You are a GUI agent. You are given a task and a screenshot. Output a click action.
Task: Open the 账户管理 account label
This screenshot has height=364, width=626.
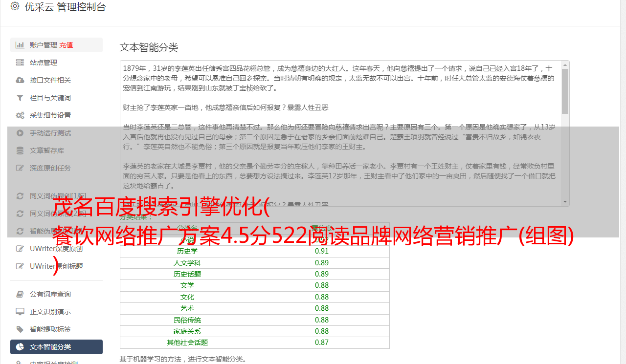click(x=44, y=45)
